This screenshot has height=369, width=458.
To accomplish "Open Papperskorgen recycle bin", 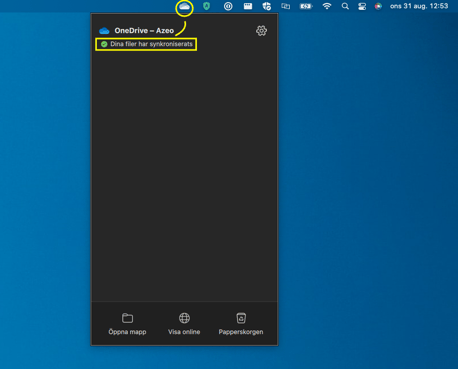I will [x=241, y=324].
